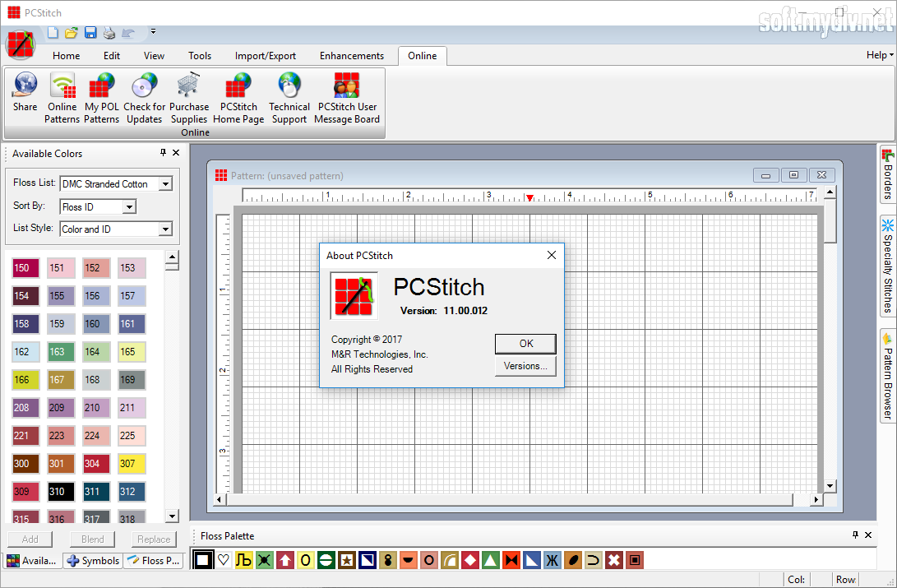Viewport: 897px width, 588px height.
Task: Select the heart symbol in Floss Palette
Action: (x=224, y=560)
